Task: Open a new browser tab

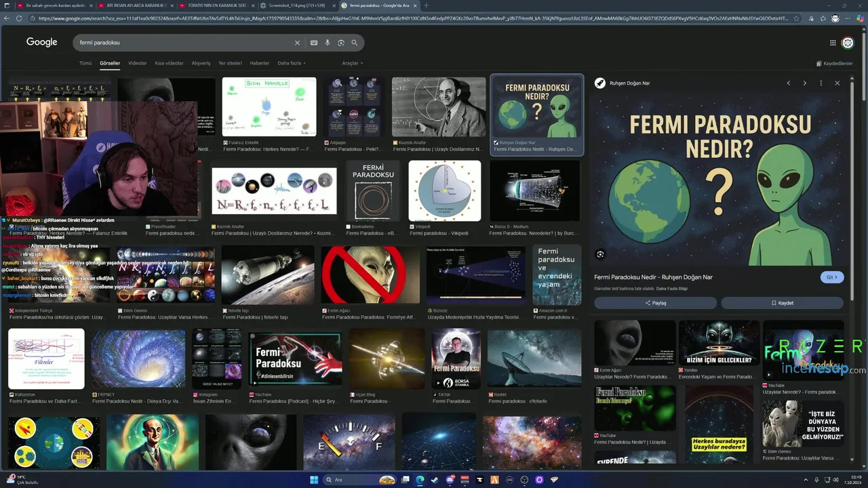Action: [x=427, y=5]
